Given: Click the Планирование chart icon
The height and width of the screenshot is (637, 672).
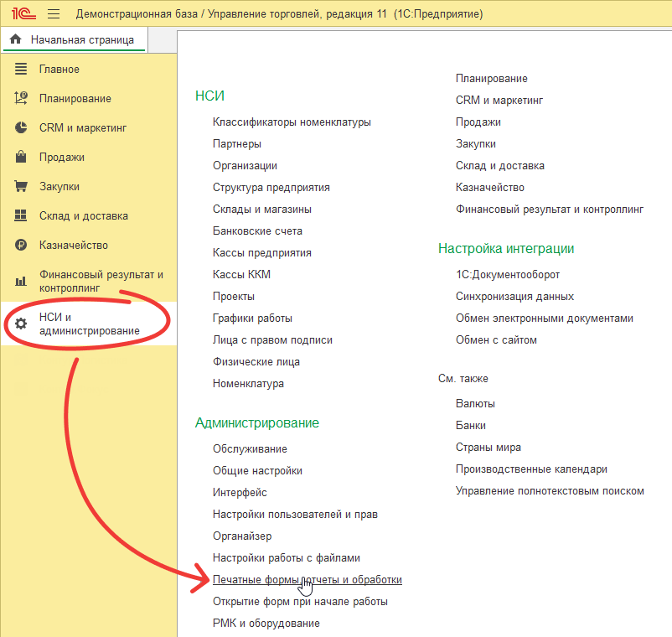Looking at the screenshot, I should click(21, 98).
